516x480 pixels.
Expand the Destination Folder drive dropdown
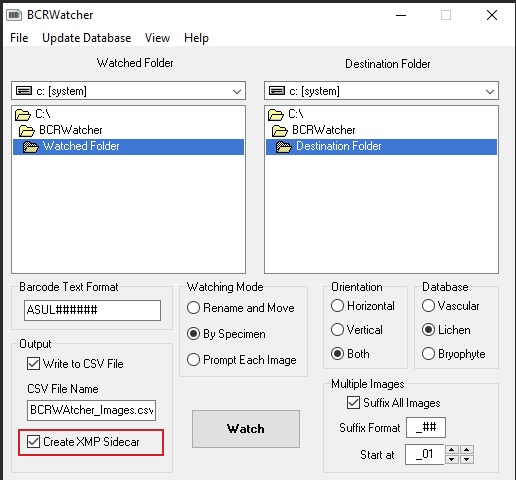[490, 91]
